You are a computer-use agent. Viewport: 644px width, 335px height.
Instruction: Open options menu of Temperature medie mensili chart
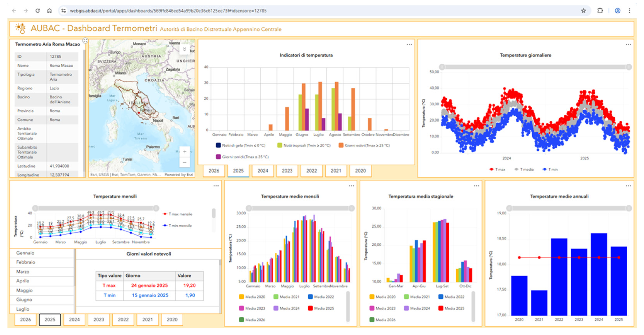(x=351, y=186)
